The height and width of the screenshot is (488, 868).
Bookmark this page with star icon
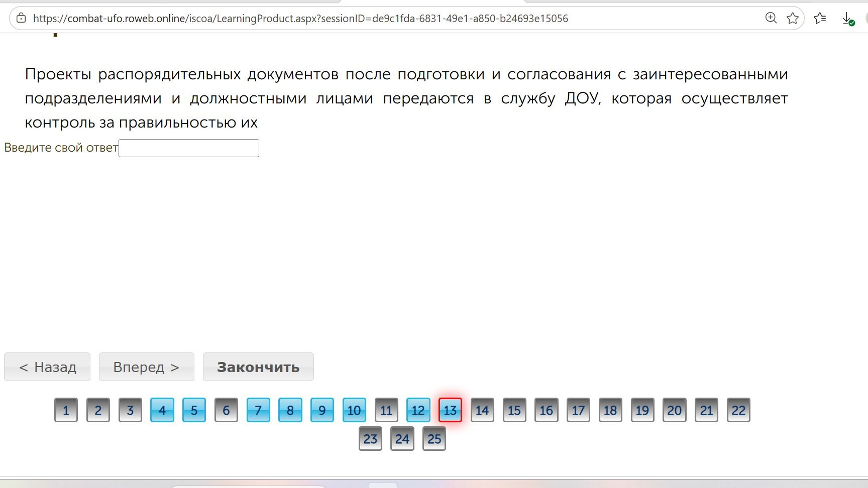pos(793,19)
